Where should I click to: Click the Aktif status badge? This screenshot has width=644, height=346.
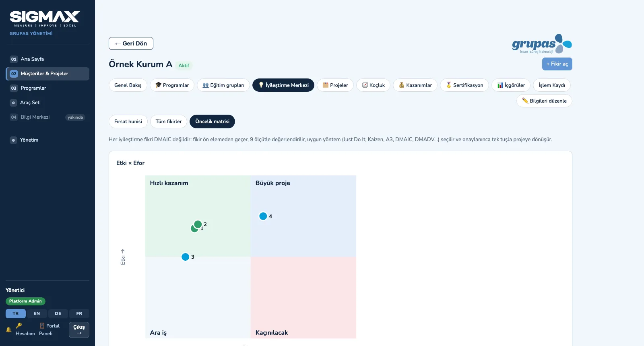click(184, 66)
